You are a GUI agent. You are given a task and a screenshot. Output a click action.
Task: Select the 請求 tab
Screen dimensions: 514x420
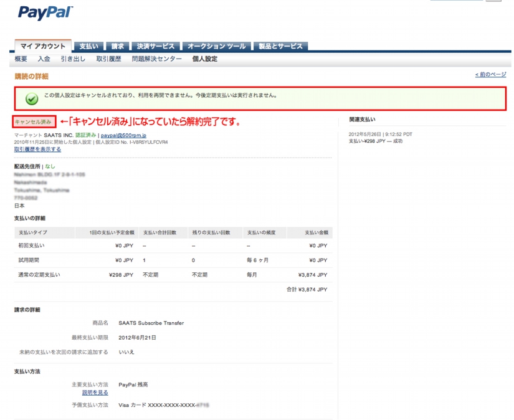point(118,46)
